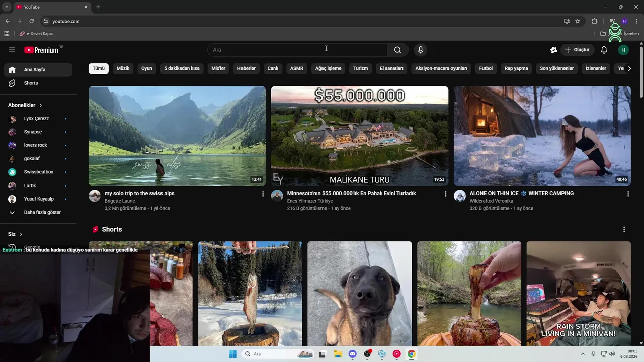Go to Ana Sayfa in sidebar
The height and width of the screenshot is (362, 644).
coord(38,70)
